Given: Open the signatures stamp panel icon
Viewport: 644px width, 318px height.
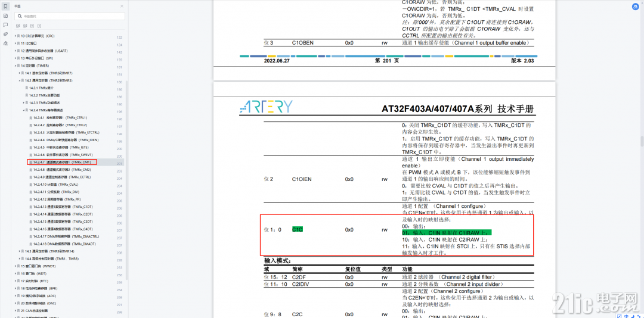Looking at the screenshot, I should click(5, 43).
